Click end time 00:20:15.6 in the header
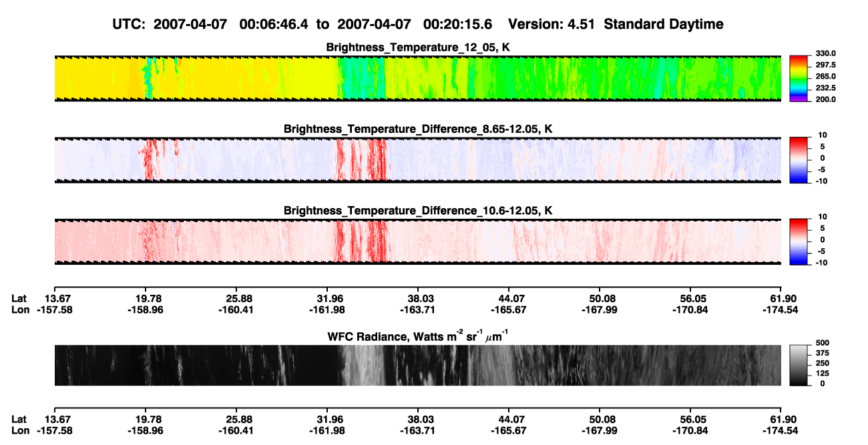Viewport: 868px width, 445px height. pos(458,24)
